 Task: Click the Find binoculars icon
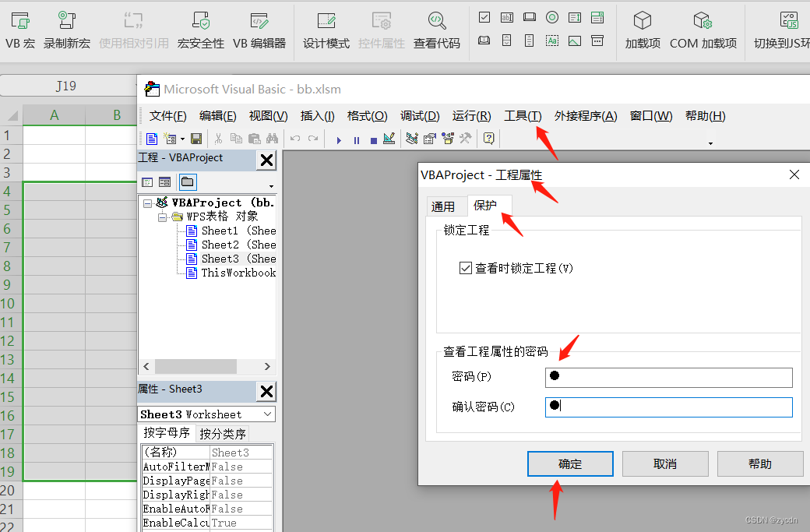(x=273, y=139)
